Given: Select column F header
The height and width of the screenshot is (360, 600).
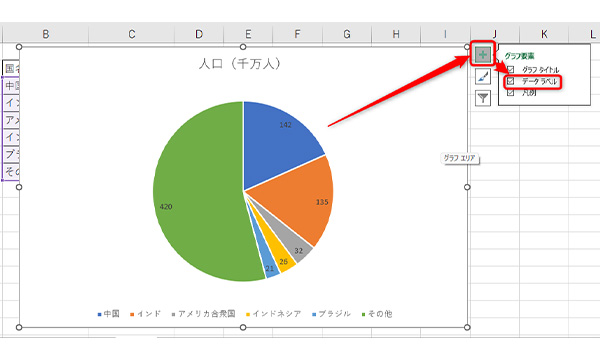Looking at the screenshot, I should tap(297, 34).
